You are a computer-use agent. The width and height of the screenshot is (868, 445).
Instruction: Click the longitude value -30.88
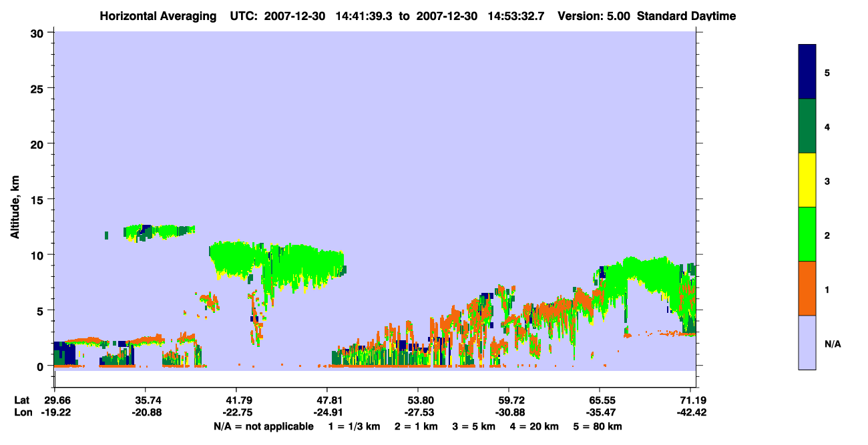click(509, 412)
